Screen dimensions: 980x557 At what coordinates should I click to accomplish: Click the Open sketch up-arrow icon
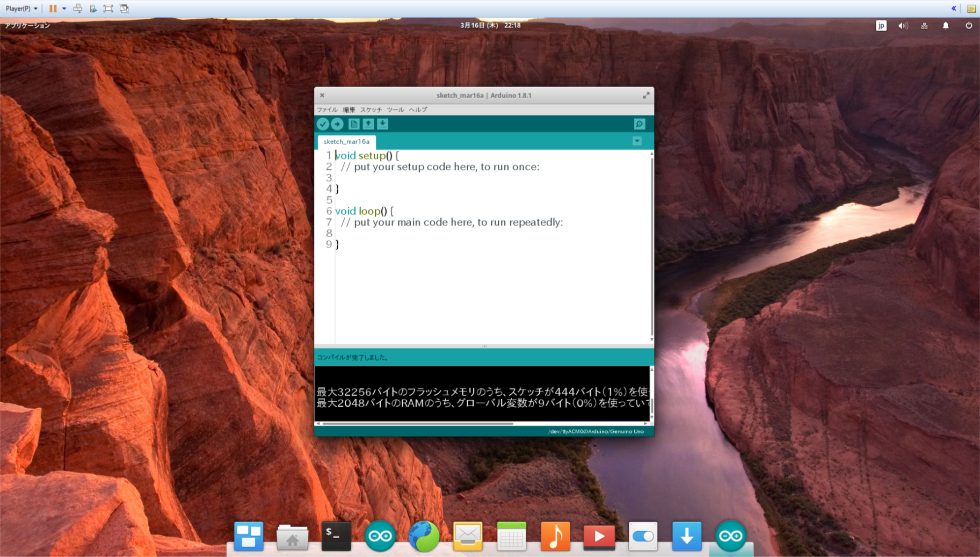point(368,124)
